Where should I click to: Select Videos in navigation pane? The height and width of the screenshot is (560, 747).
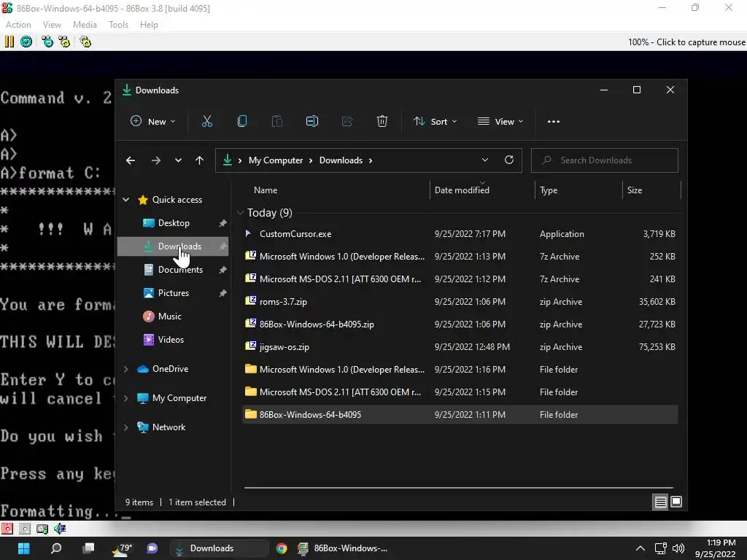tap(173, 340)
